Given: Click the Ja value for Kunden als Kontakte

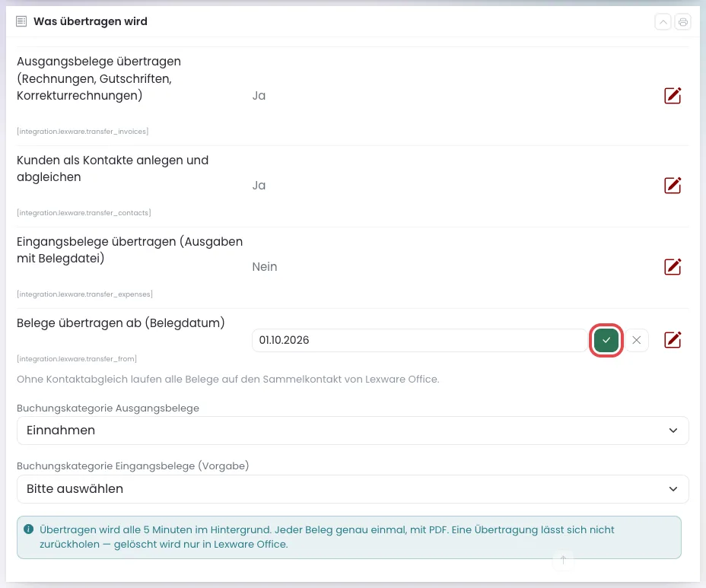Looking at the screenshot, I should pyautogui.click(x=259, y=185).
